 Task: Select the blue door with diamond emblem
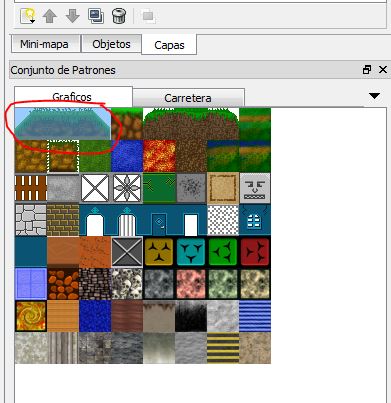pyautogui.click(x=159, y=220)
